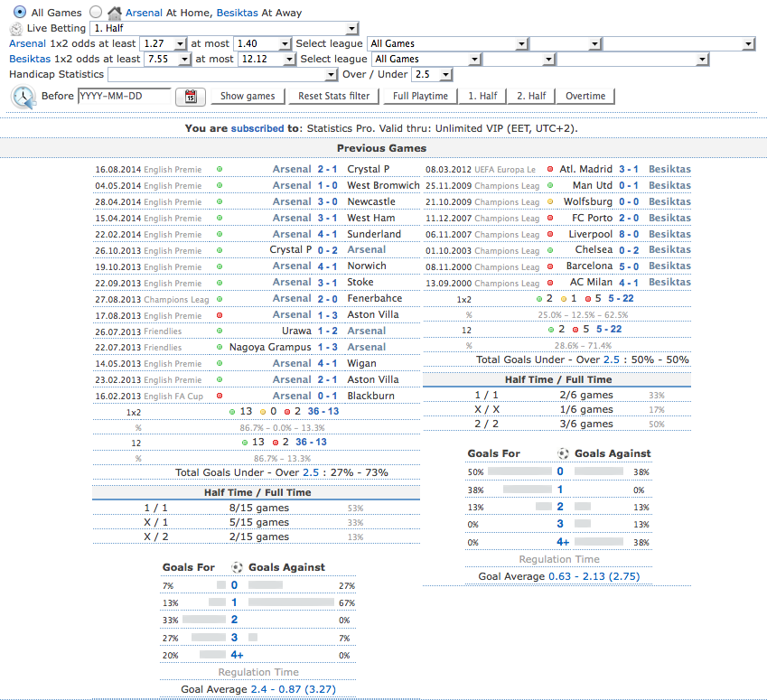Click red result dot for Liverpool vs Besiktas

[550, 234]
